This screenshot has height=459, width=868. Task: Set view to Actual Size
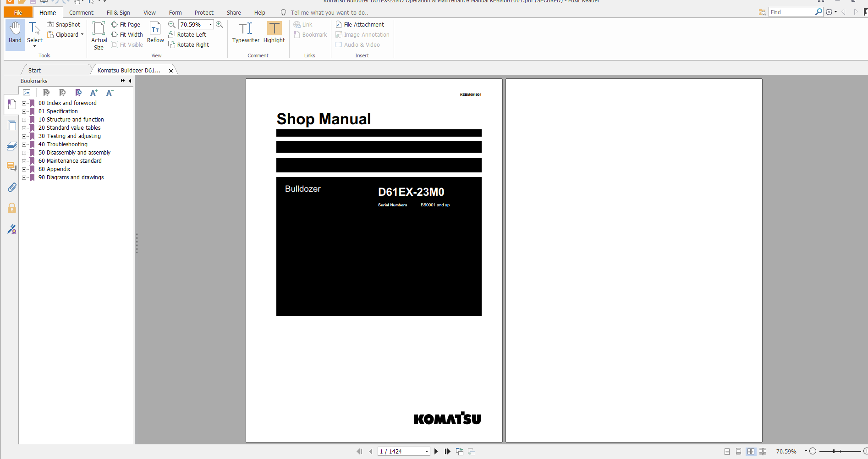pos(99,36)
